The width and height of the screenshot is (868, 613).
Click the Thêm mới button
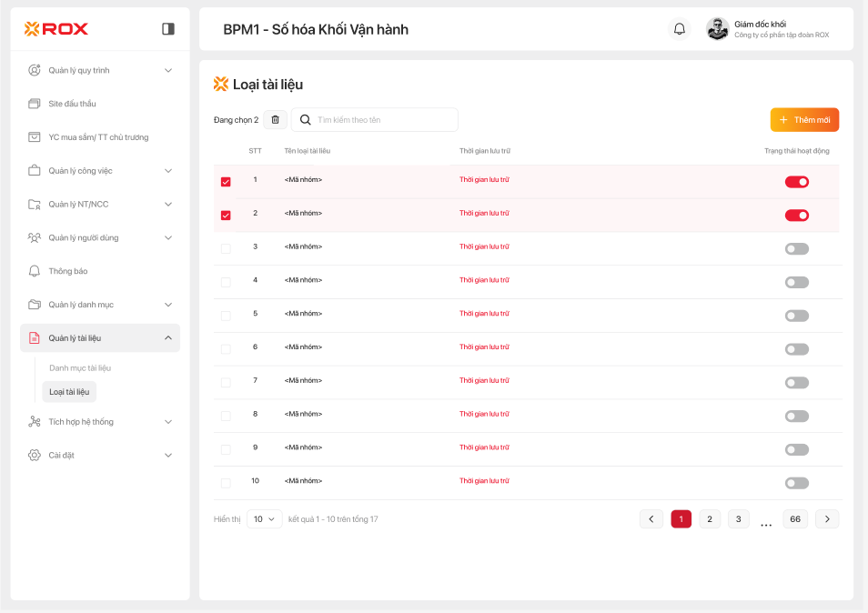804,120
